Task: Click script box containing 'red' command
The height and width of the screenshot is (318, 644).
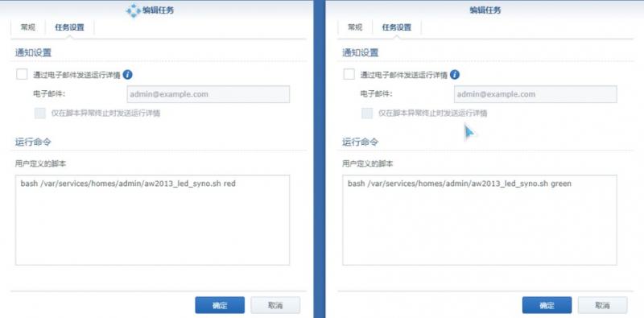Action: 152,221
